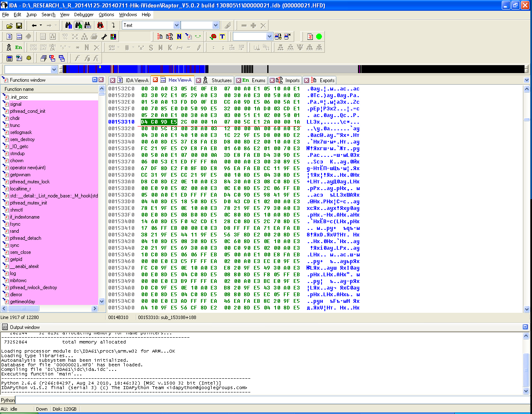Click the colorful grid palette icon
The height and width of the screenshot is (414, 532).
click(113, 37)
